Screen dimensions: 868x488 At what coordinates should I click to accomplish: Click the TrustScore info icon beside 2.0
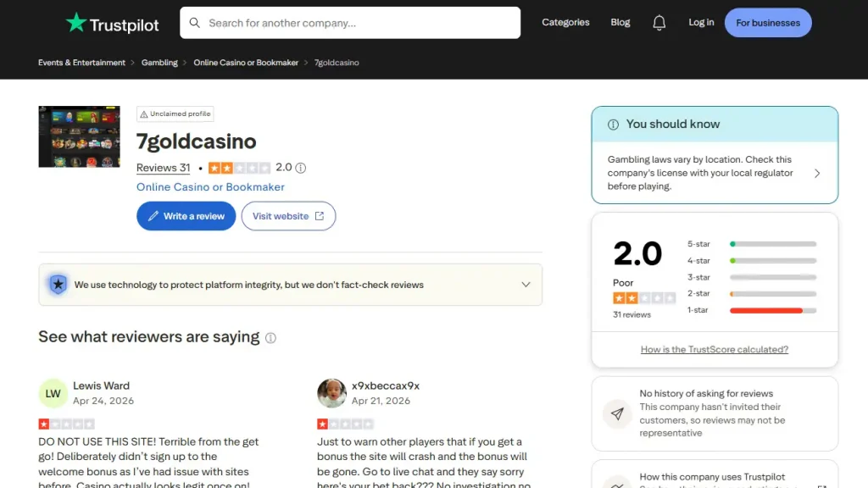(301, 168)
